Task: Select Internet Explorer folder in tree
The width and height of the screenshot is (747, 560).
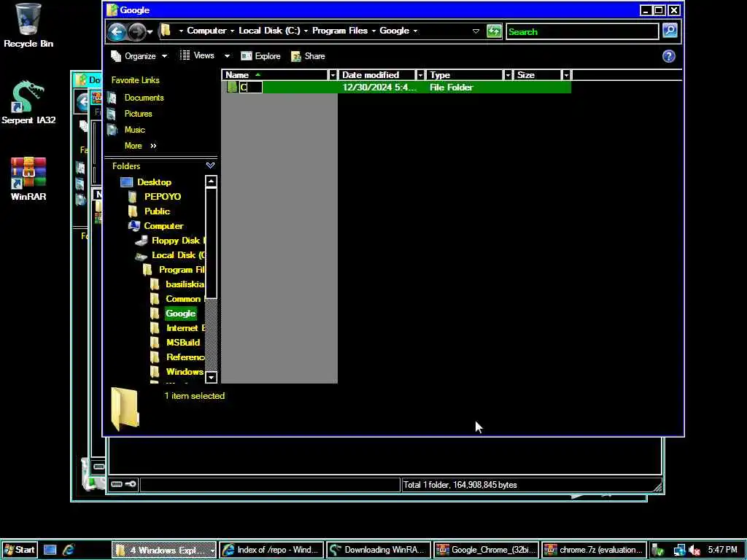Action: click(x=185, y=328)
